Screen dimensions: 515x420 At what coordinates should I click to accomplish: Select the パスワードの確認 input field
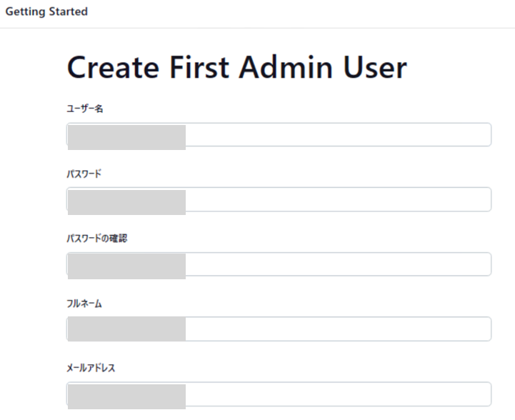[279, 264]
